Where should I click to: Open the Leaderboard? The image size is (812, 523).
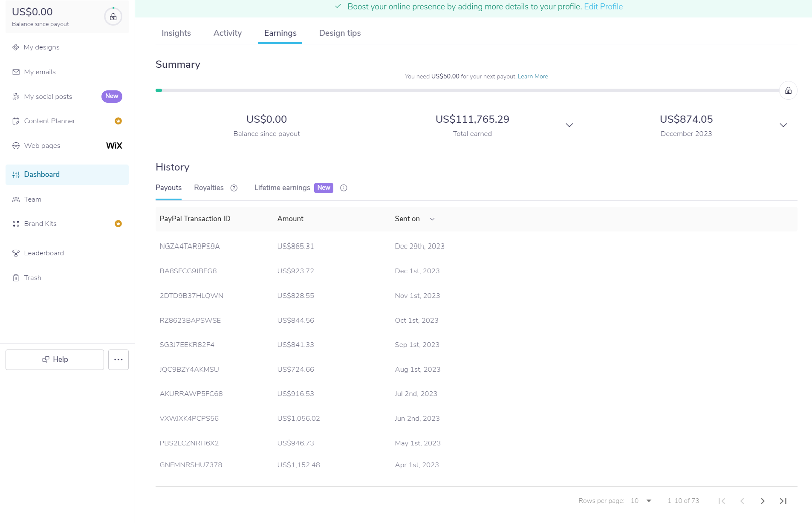[x=44, y=253]
